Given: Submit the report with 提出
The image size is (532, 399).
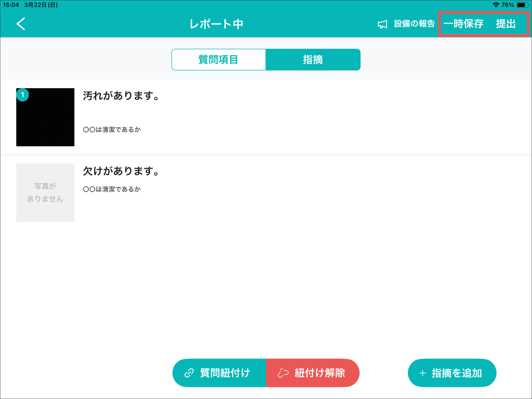Looking at the screenshot, I should (x=506, y=24).
